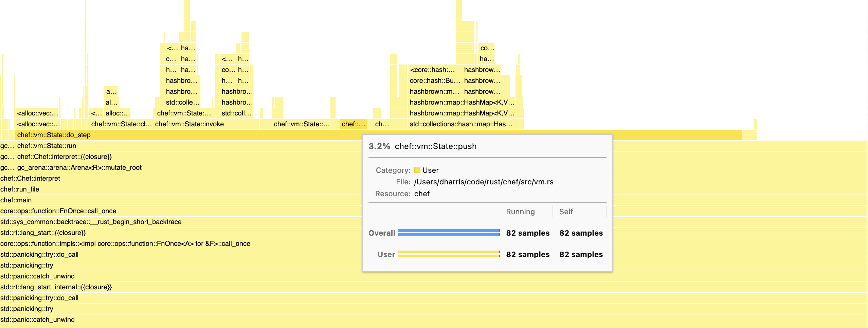This screenshot has width=868, height=328.
Task: Click the highlighted chef::vm::State::push frame
Action: tap(354, 124)
